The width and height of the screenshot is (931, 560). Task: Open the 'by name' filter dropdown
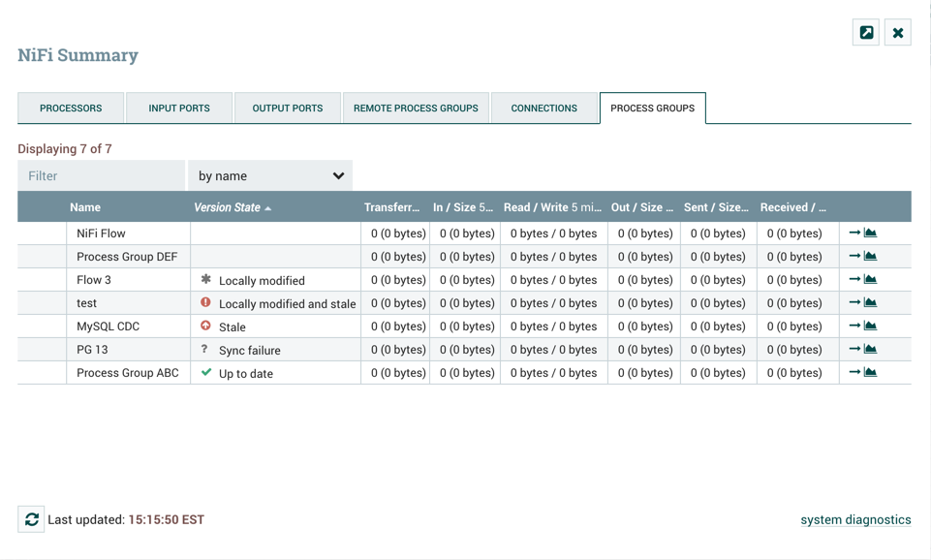(x=269, y=175)
